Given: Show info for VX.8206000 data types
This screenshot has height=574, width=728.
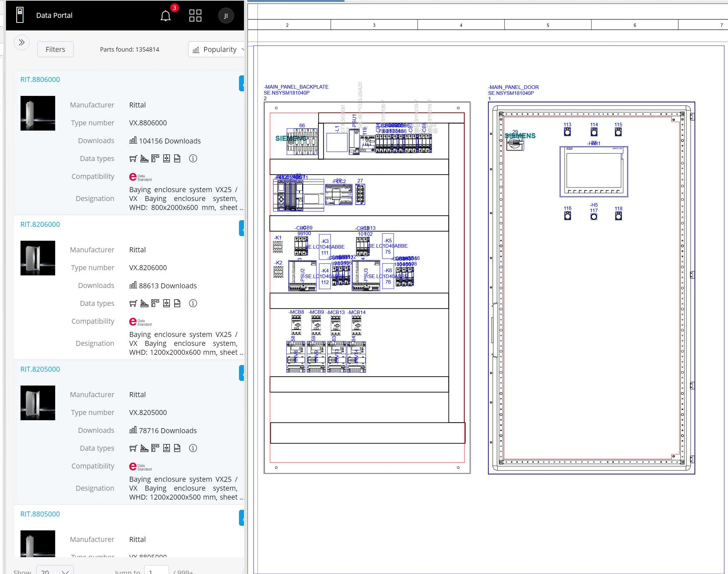Looking at the screenshot, I should 193,304.
